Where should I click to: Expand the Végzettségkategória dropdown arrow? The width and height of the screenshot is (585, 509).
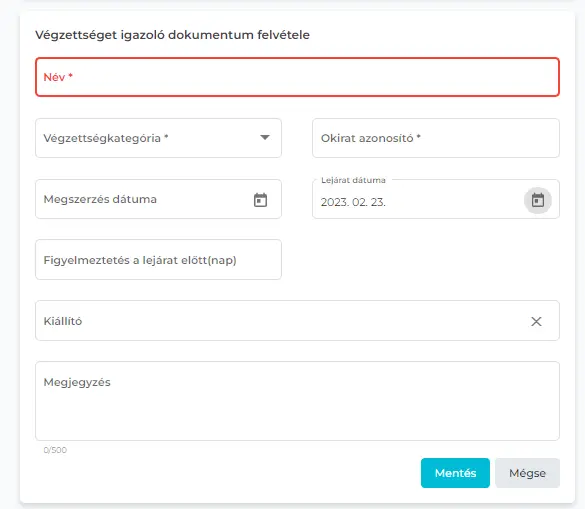tap(265, 138)
